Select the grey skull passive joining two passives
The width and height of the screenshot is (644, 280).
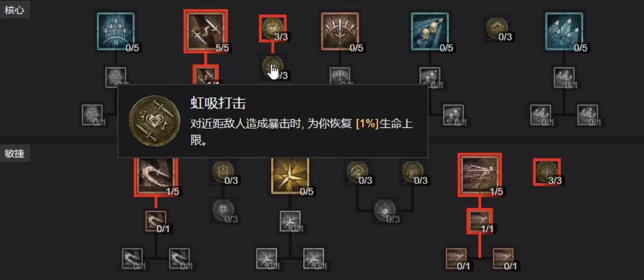pyautogui.click(x=385, y=211)
